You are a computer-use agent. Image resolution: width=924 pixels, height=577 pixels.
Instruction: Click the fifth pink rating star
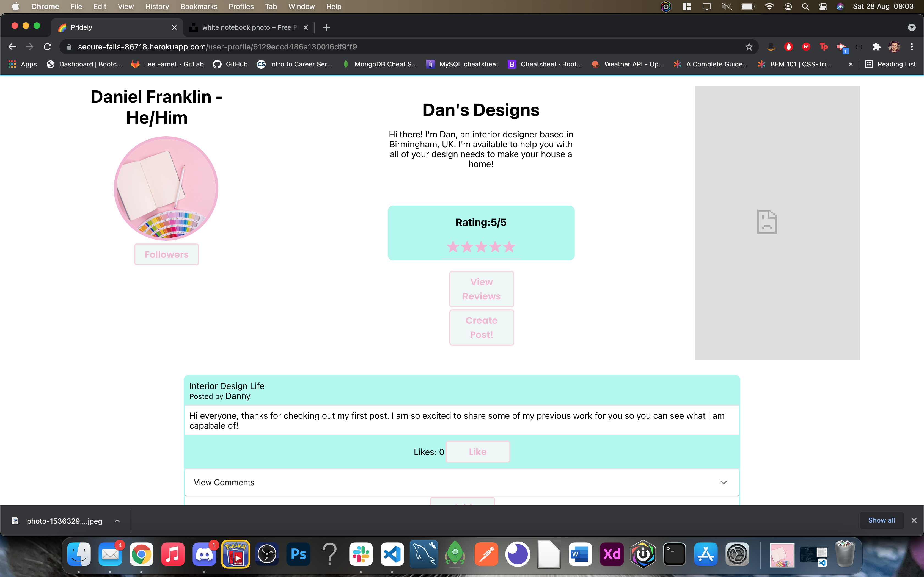(509, 247)
